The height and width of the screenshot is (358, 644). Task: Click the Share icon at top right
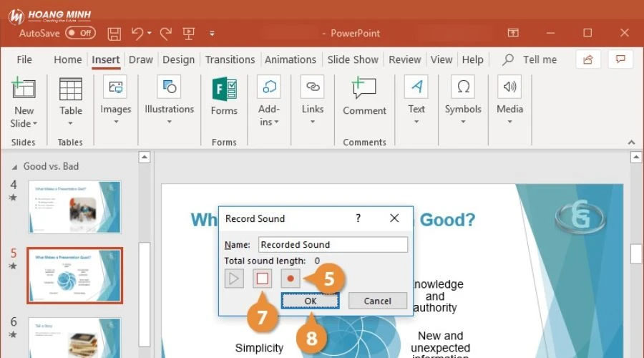588,59
